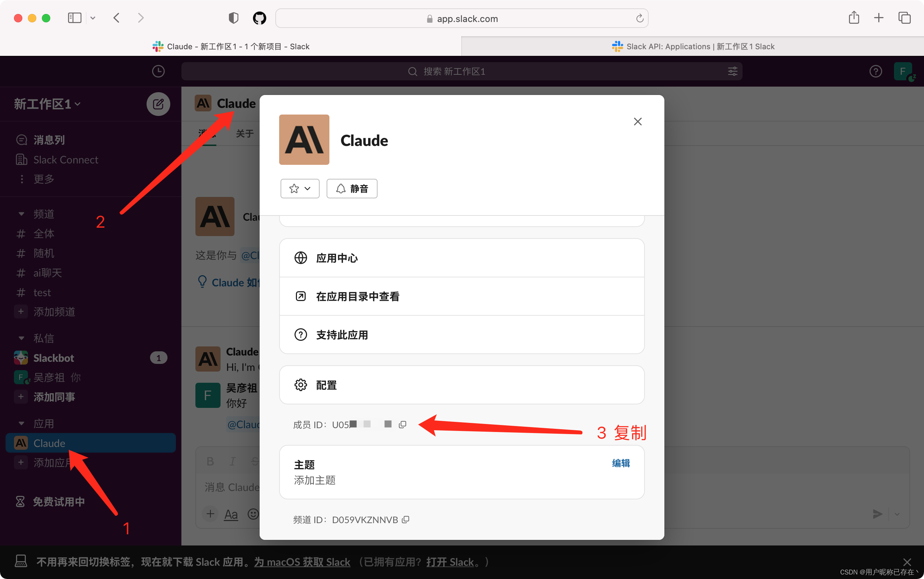Mute Claude notifications with 静音 button
The height and width of the screenshot is (579, 924).
coord(352,189)
